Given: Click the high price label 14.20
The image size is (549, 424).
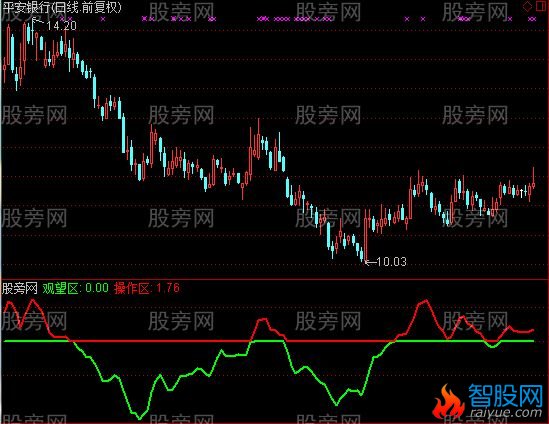Looking at the screenshot, I should [x=61, y=26].
